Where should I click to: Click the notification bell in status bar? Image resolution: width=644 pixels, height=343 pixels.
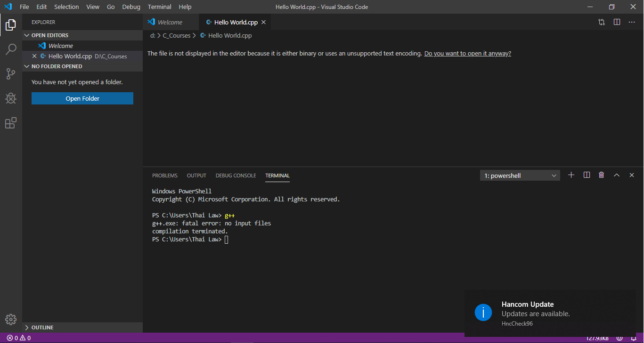(x=633, y=338)
